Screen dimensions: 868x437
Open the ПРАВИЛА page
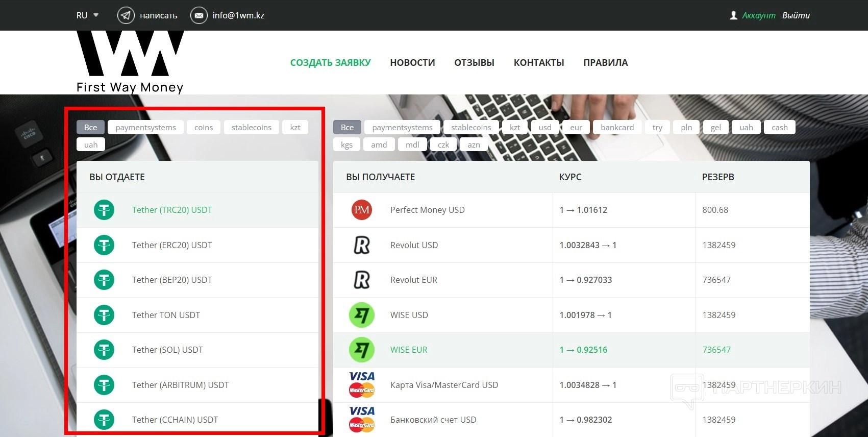606,63
